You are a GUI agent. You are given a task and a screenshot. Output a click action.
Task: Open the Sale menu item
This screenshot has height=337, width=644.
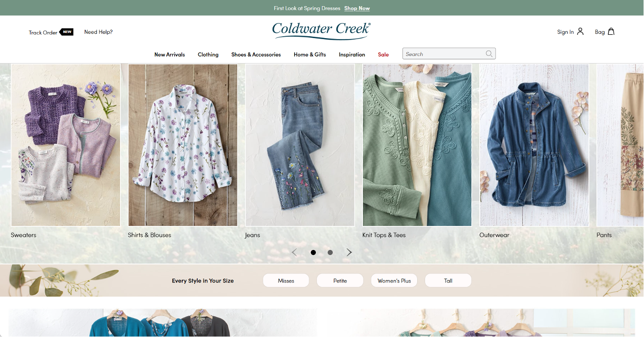point(383,55)
